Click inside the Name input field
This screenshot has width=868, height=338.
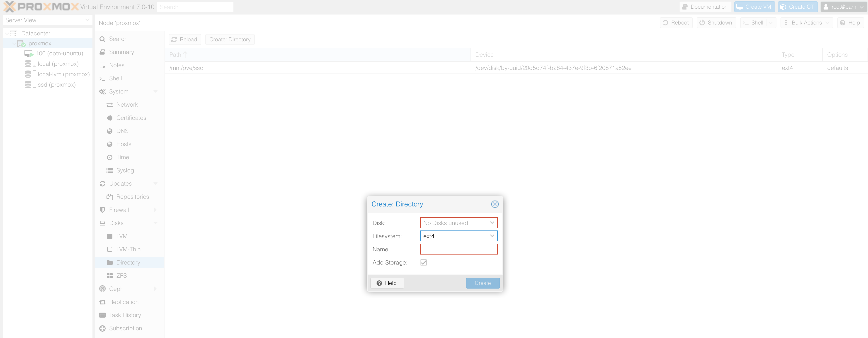click(459, 249)
